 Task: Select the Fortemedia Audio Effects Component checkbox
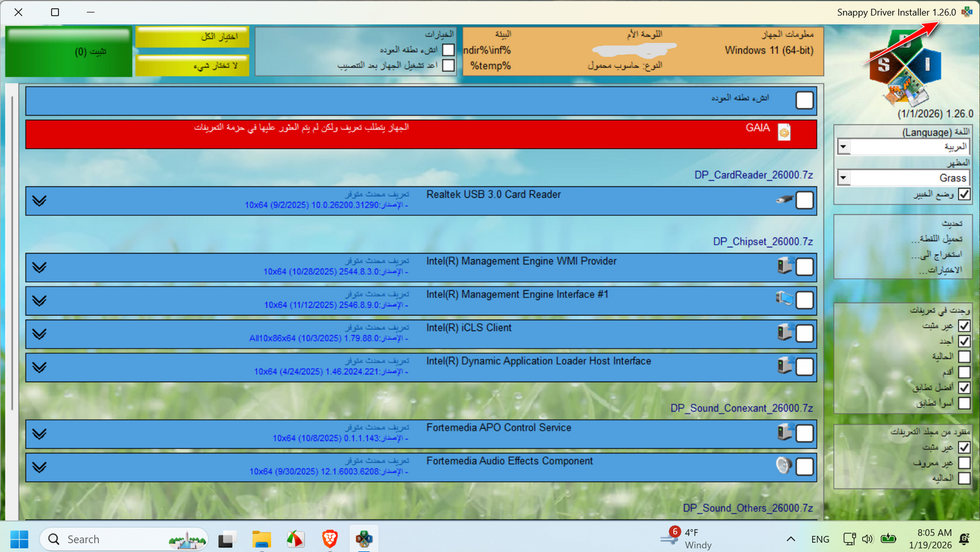pyautogui.click(x=805, y=467)
